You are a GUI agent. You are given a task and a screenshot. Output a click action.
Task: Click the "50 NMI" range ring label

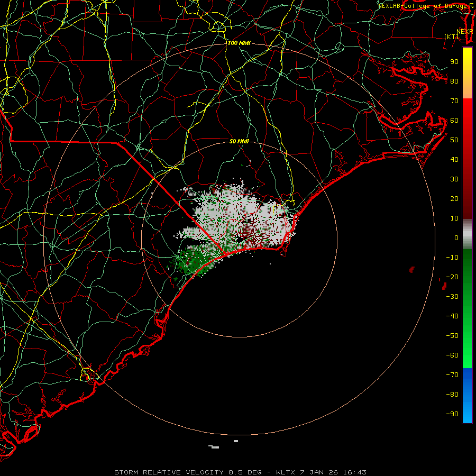click(239, 141)
